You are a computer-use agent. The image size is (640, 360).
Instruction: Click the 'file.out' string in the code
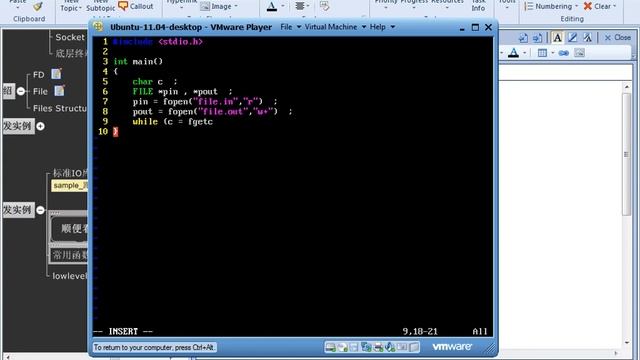[223, 111]
